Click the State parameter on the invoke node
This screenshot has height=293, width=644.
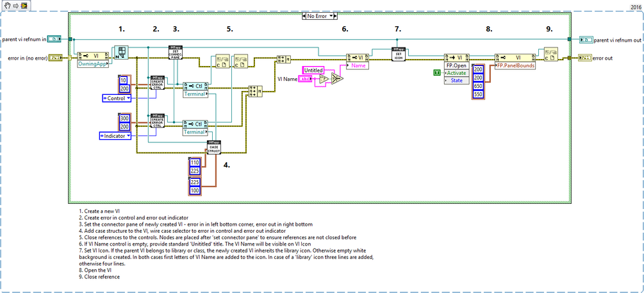457,80
